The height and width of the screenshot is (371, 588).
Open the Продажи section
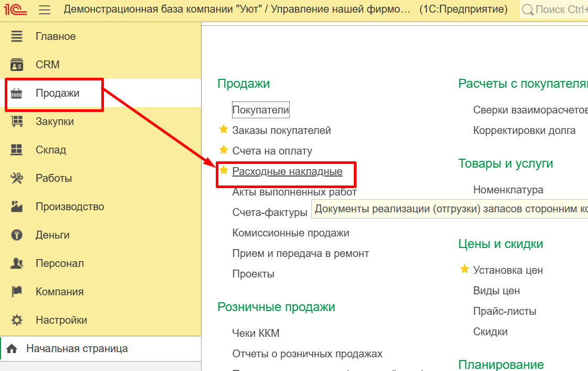(x=57, y=93)
